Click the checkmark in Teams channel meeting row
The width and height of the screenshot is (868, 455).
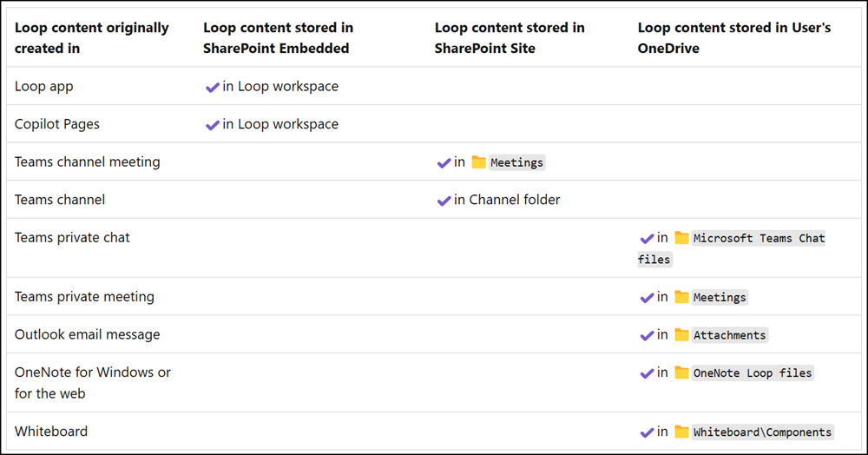444,162
